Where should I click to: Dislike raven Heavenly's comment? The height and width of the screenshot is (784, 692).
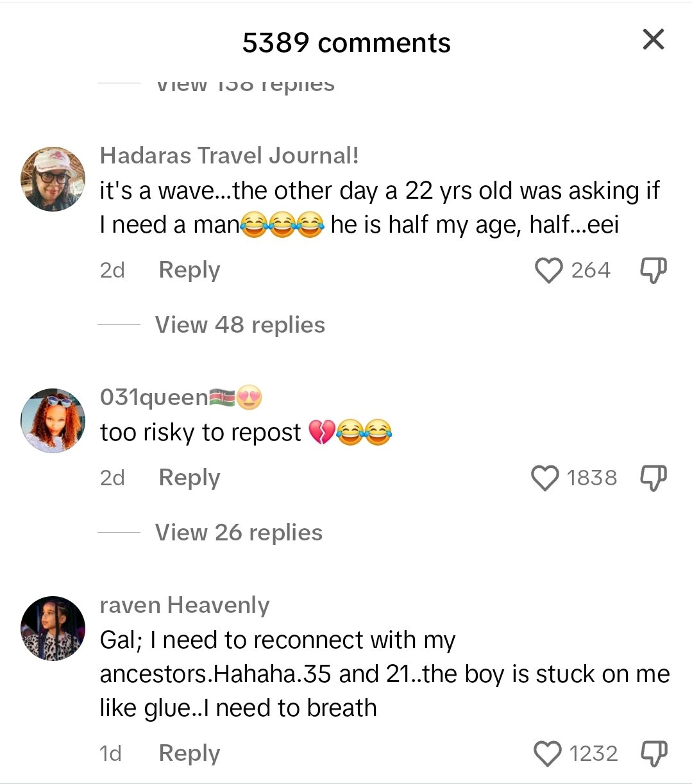coord(654,754)
